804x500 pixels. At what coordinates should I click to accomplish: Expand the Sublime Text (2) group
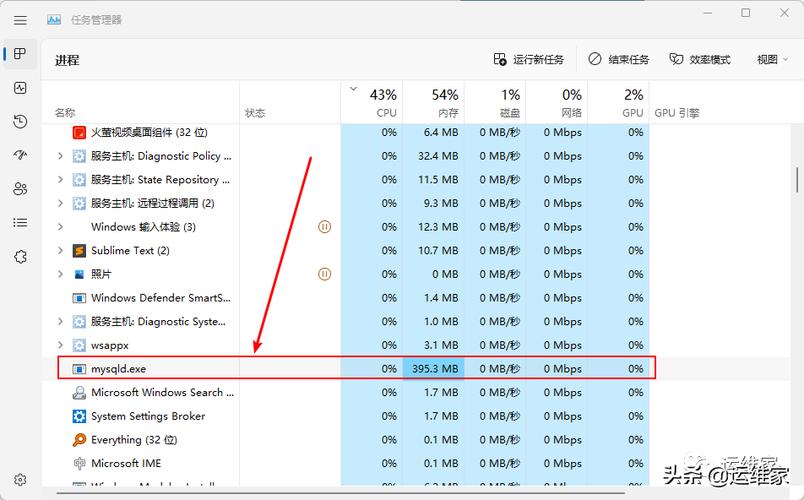pos(60,250)
